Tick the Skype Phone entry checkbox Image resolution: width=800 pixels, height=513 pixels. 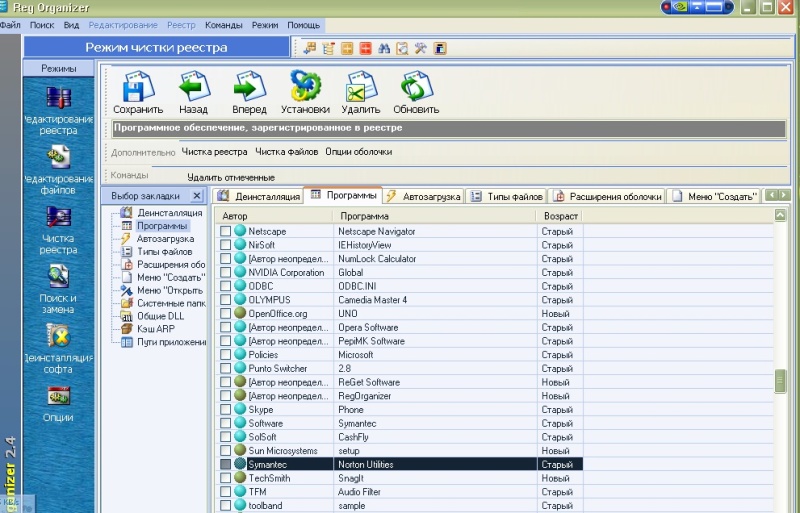coord(225,410)
